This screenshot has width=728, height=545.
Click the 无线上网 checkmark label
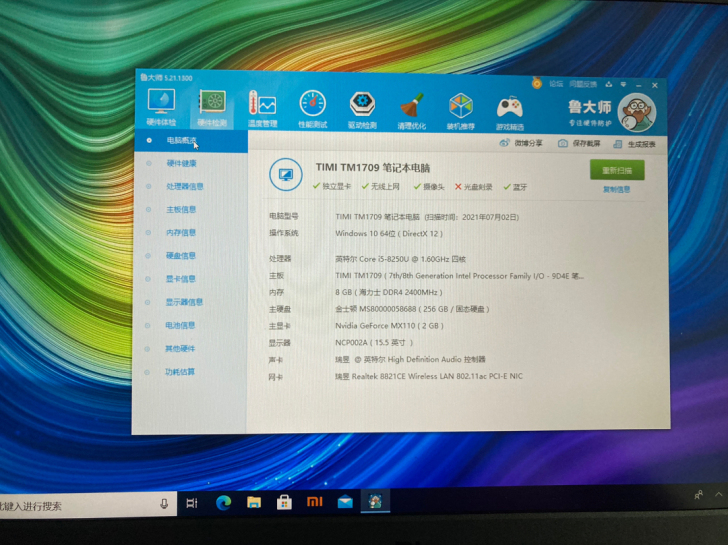(381, 187)
